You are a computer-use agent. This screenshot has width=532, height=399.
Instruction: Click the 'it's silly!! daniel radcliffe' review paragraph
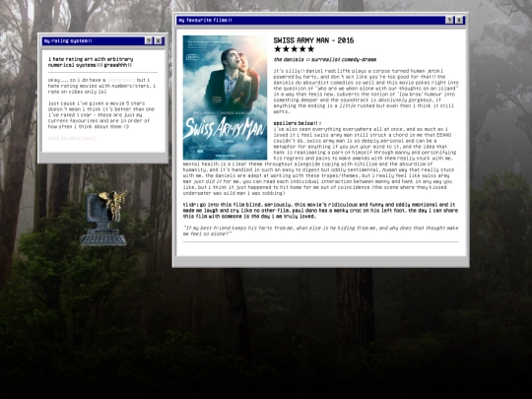[366, 92]
